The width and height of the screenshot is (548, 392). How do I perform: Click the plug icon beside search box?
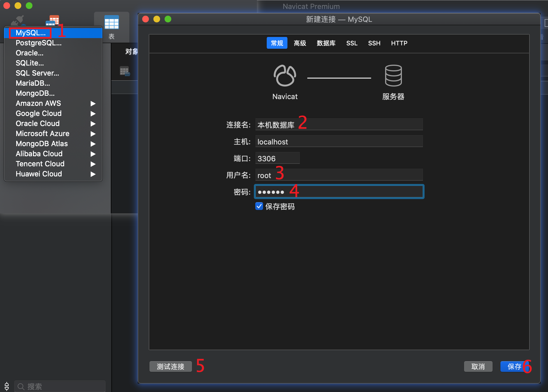pyautogui.click(x=7, y=386)
